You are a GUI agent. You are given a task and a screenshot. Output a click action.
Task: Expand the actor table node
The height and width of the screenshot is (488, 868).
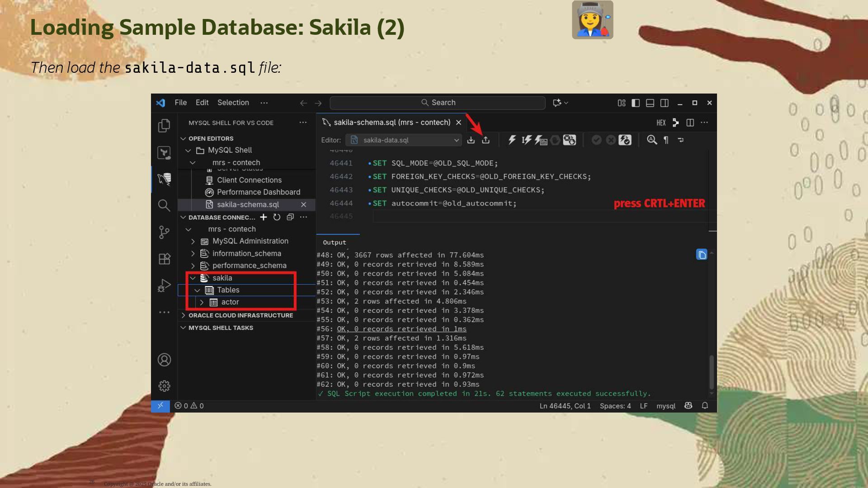[202, 302]
